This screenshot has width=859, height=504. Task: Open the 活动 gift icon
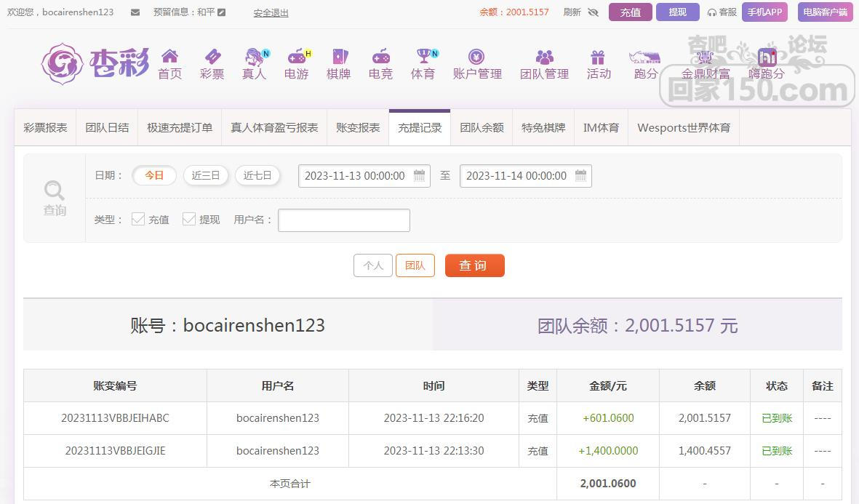pyautogui.click(x=598, y=57)
